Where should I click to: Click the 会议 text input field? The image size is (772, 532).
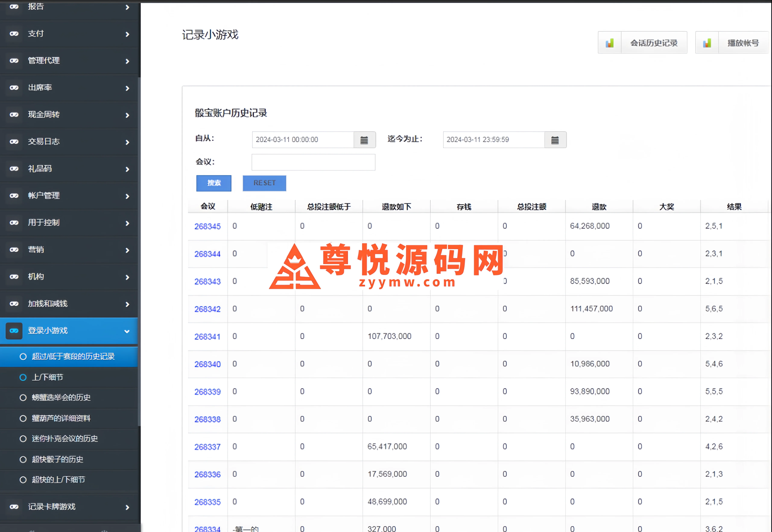coord(313,162)
